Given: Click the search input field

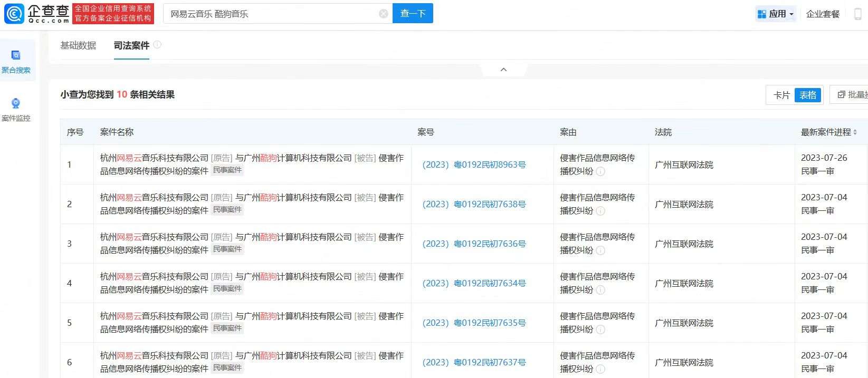Looking at the screenshot, I should (272, 14).
